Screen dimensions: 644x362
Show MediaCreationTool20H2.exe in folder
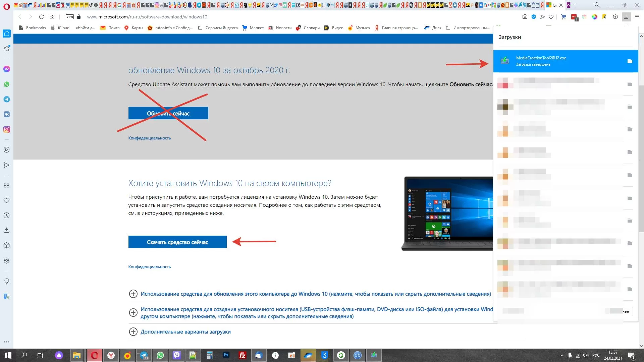tap(630, 61)
